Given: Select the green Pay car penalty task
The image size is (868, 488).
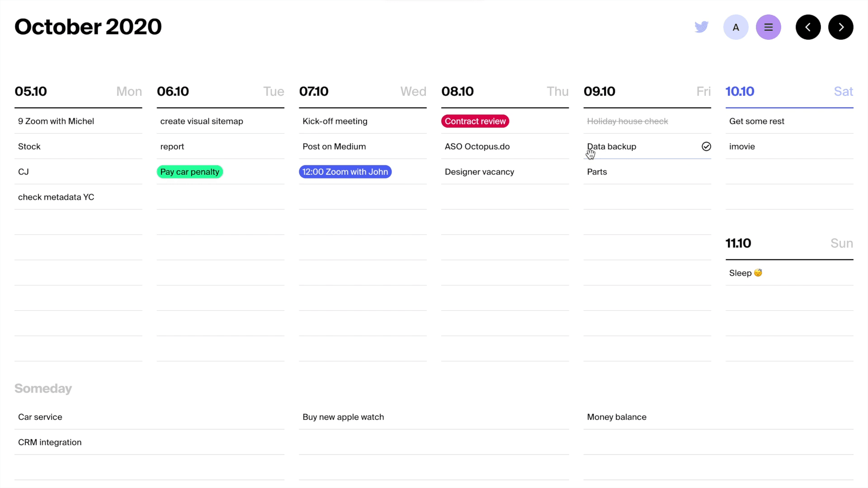Looking at the screenshot, I should 189,172.
